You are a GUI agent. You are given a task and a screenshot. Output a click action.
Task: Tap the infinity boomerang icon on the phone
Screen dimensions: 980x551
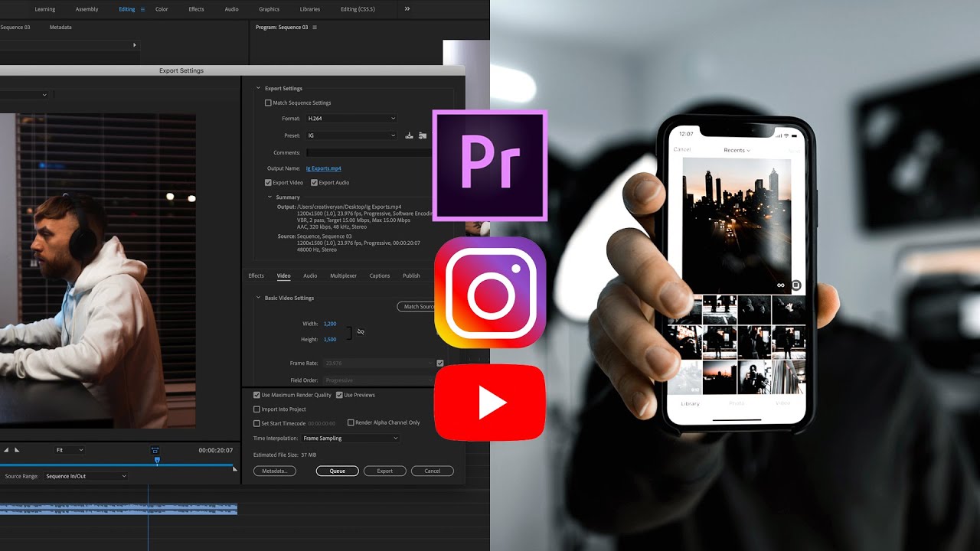(781, 285)
